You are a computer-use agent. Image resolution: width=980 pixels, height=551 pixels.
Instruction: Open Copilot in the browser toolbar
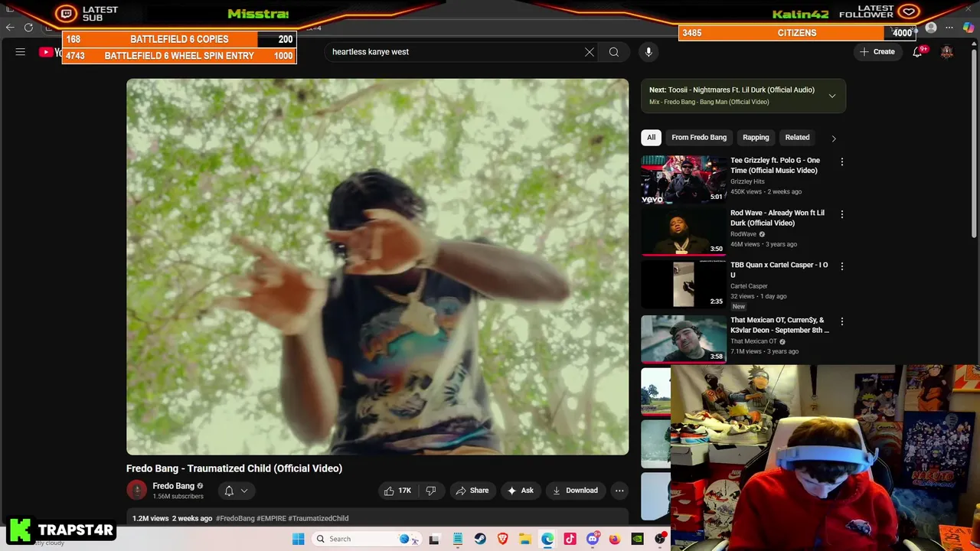pos(969,28)
